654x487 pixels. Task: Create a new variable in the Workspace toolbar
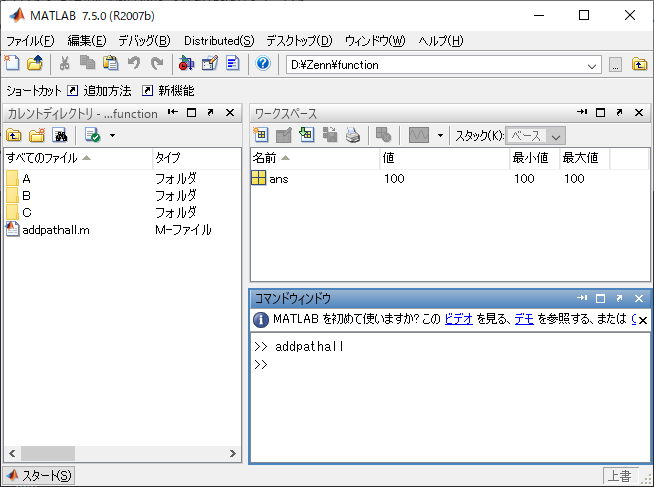click(260, 135)
